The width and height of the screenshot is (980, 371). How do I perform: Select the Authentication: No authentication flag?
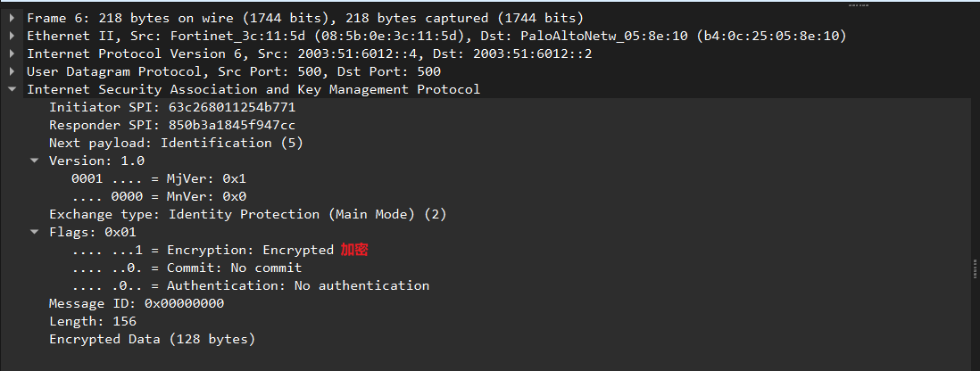pyautogui.click(x=250, y=285)
